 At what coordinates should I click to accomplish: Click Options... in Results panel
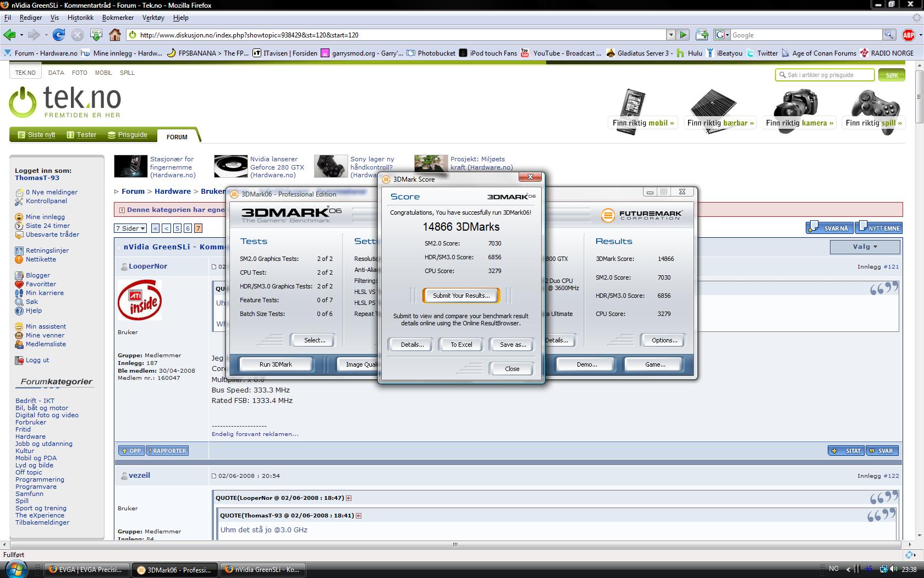664,340
